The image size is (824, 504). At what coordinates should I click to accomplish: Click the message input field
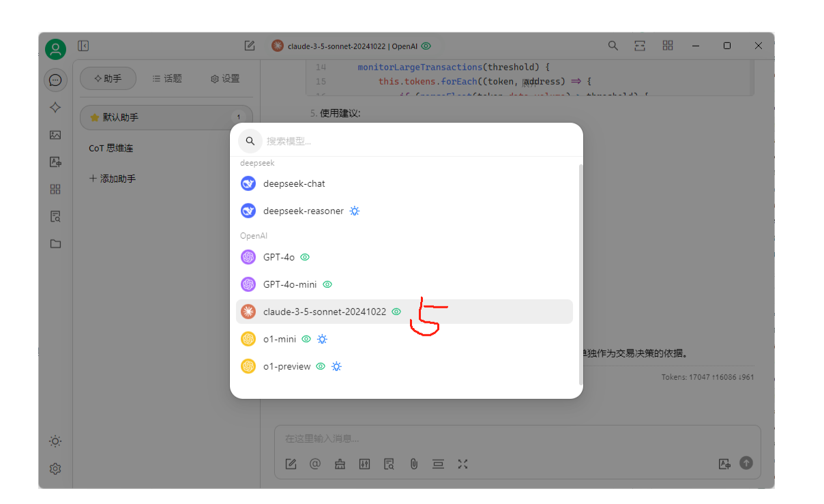(x=517, y=439)
